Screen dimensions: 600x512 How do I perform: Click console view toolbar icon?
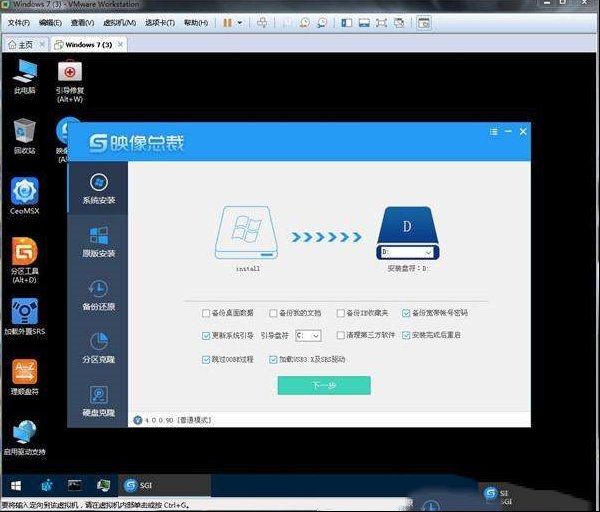click(424, 23)
